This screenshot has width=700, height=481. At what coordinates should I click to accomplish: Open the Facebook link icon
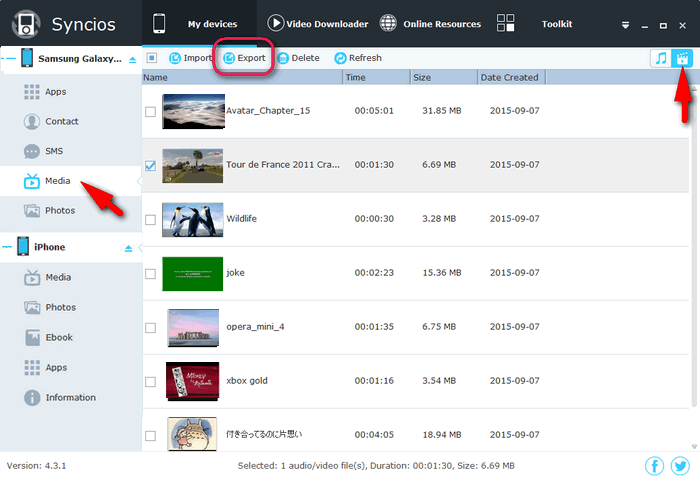(x=654, y=466)
